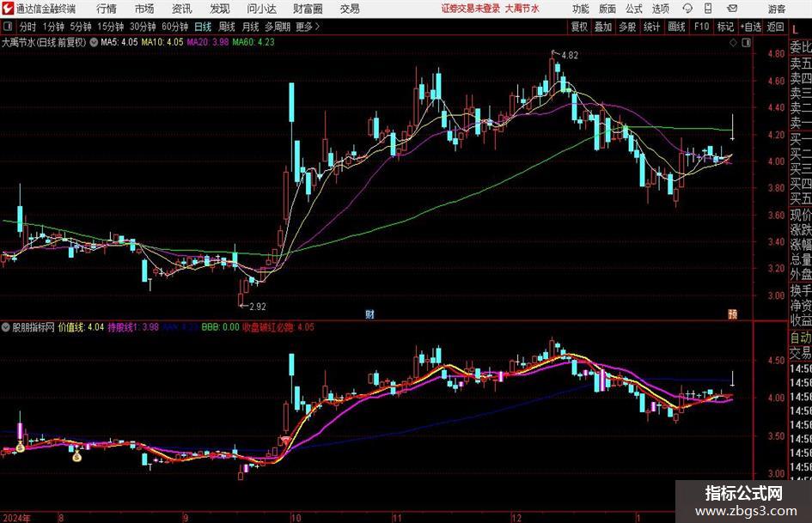Open the 功能 menu
The height and width of the screenshot is (523, 812).
581,9
